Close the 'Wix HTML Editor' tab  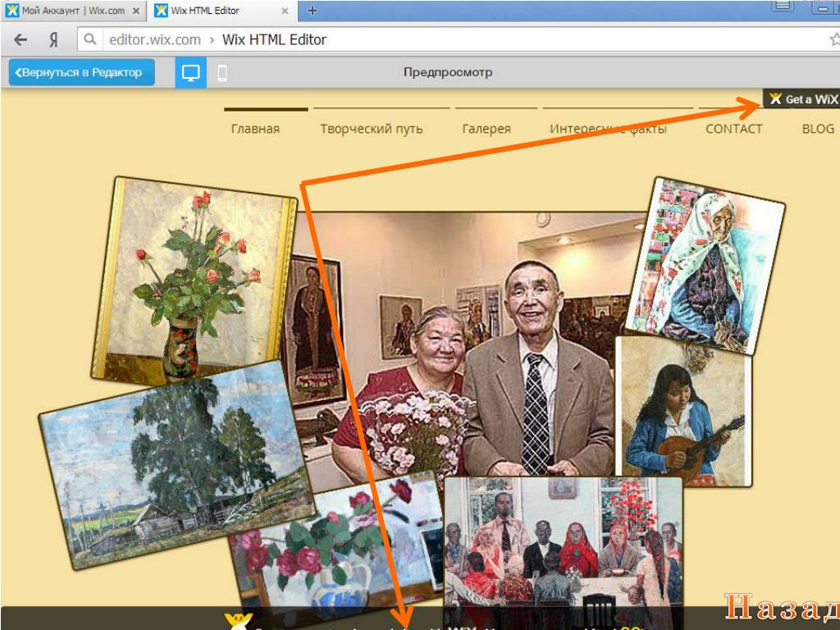click(x=285, y=11)
